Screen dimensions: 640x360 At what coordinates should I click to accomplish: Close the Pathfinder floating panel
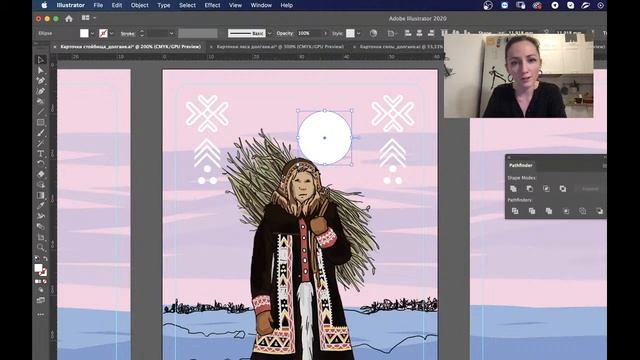(509, 158)
